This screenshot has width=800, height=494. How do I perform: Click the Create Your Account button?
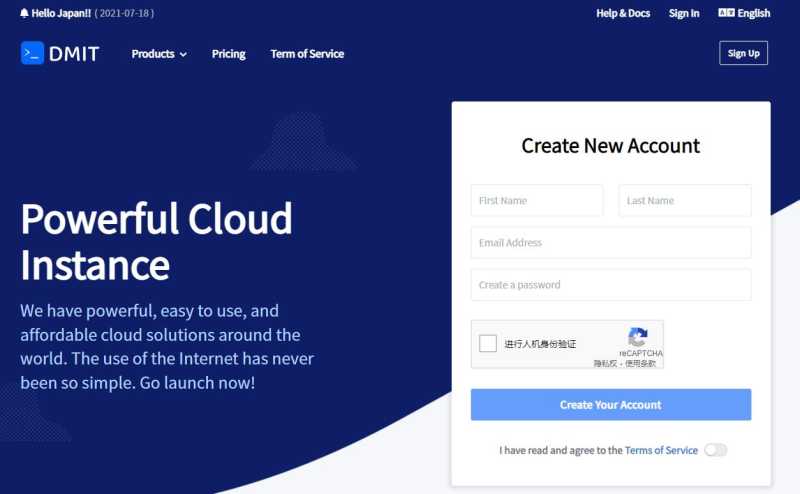(611, 405)
